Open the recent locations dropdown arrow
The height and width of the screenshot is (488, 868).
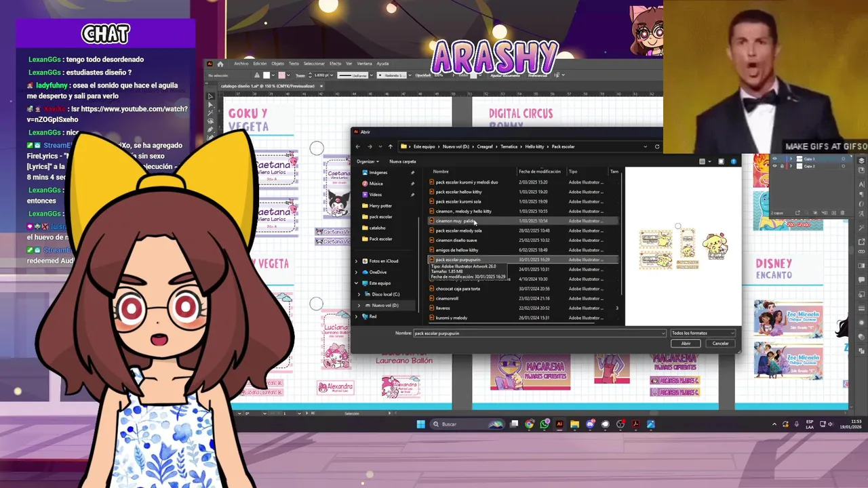380,146
